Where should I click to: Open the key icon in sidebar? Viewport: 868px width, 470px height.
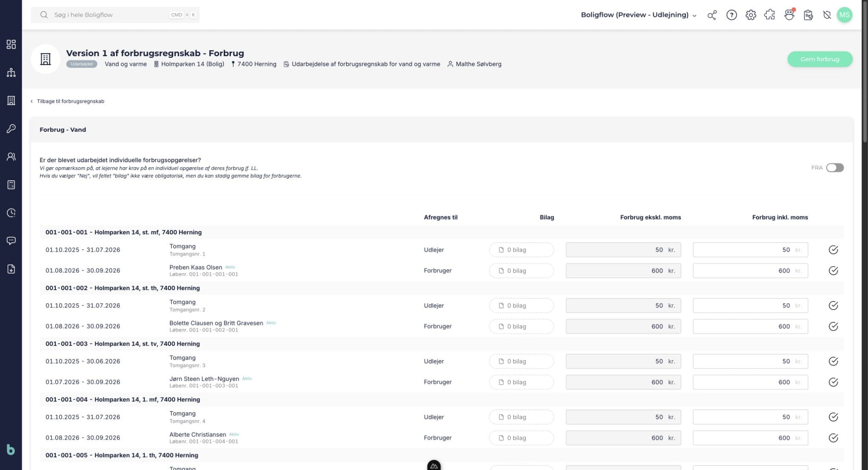coord(11,128)
